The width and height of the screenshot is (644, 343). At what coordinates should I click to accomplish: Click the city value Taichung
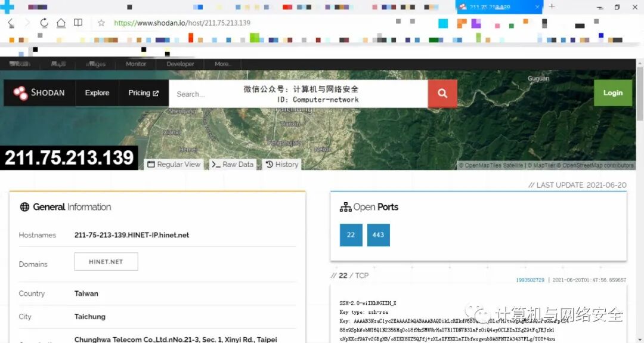pyautogui.click(x=90, y=316)
